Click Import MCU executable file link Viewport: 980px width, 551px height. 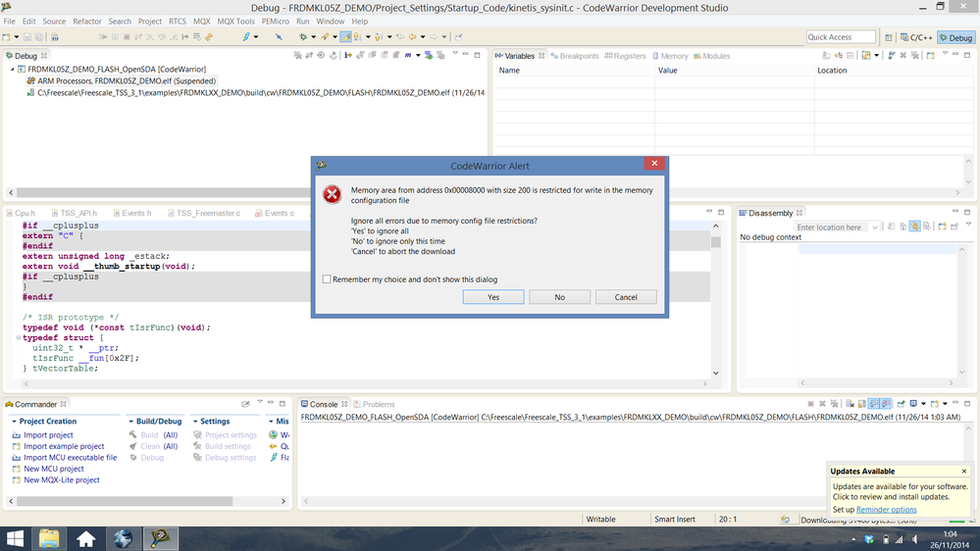[70, 457]
